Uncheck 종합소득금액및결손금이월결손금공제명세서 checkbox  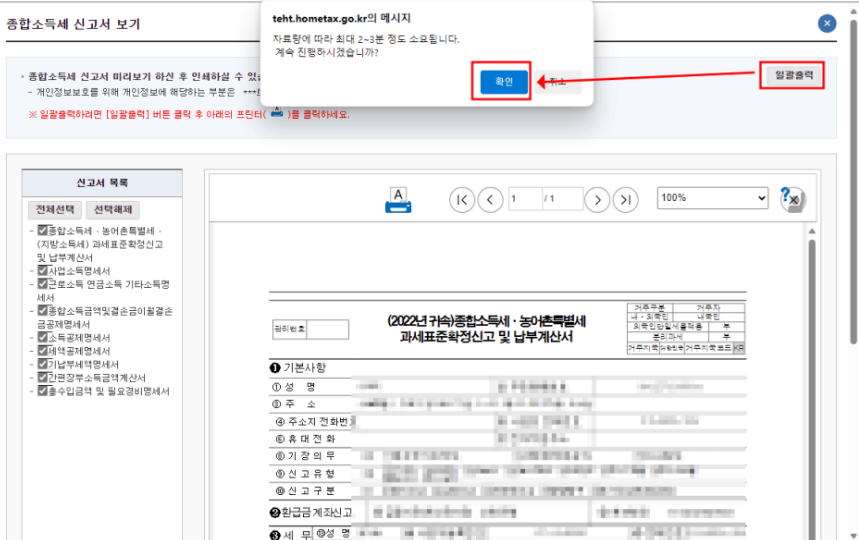tap(43, 311)
